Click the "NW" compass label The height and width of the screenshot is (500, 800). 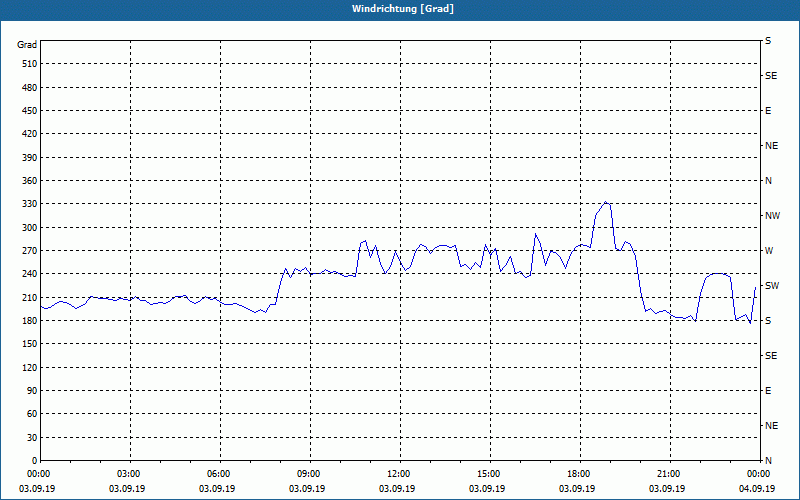click(772, 216)
